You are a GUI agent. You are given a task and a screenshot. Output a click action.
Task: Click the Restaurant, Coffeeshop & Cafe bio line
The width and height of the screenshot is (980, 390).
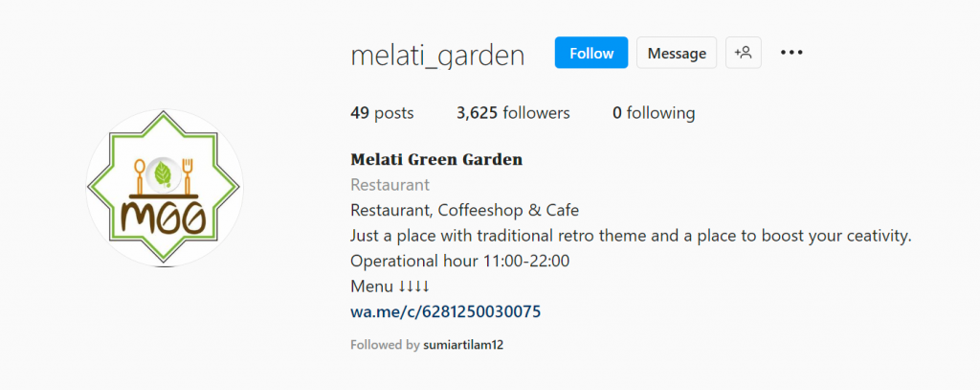[465, 211]
